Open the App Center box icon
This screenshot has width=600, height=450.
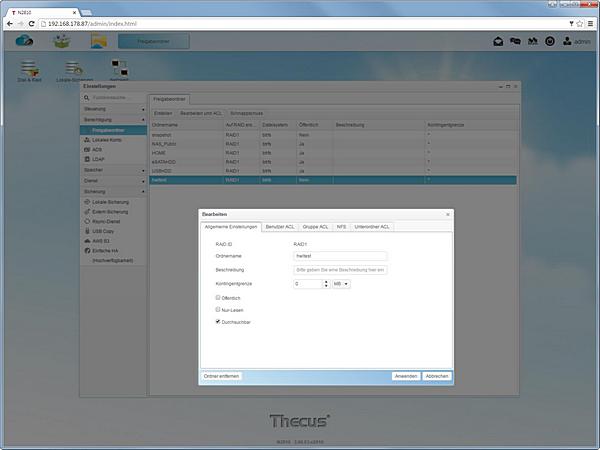click(x=62, y=41)
